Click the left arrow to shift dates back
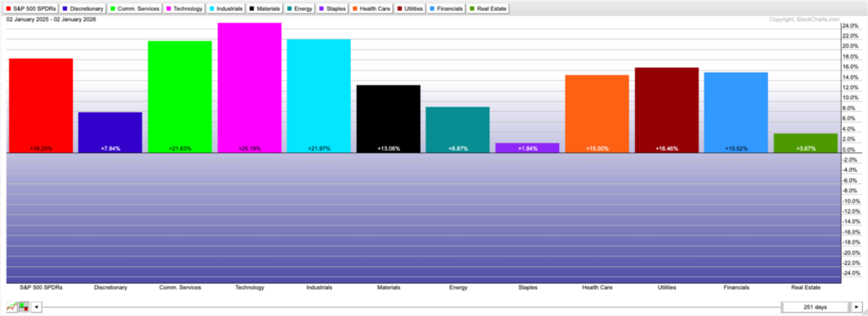868x316 pixels. (36, 307)
